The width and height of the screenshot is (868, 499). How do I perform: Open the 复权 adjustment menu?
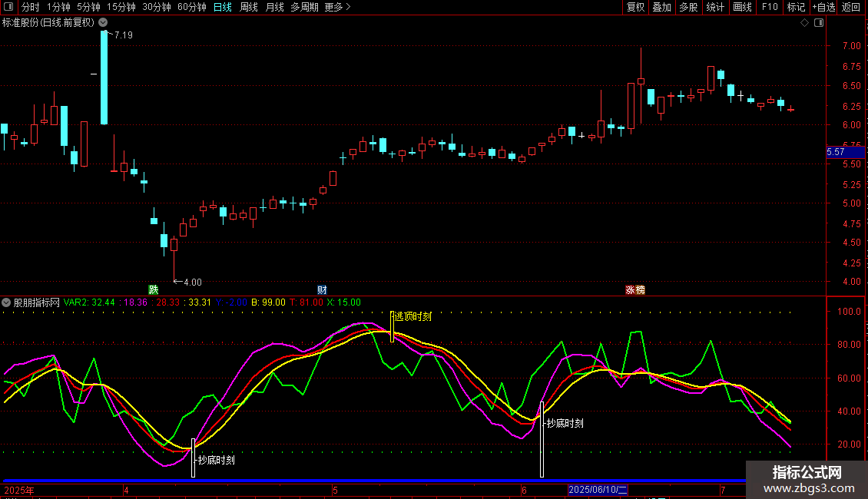coord(635,7)
